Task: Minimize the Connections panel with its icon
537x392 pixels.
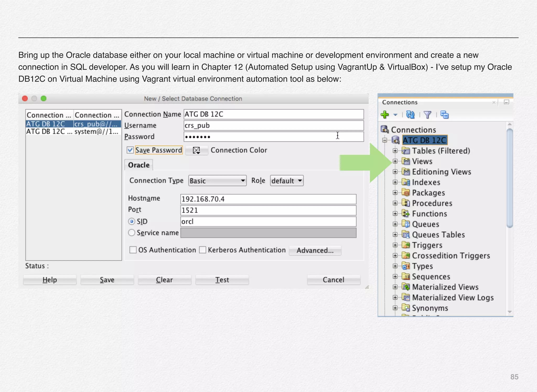Action: 506,102
